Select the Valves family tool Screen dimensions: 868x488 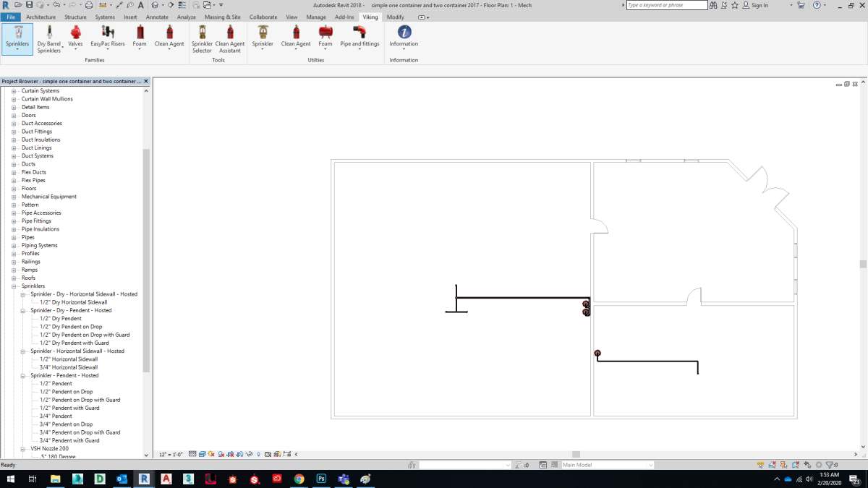75,38
